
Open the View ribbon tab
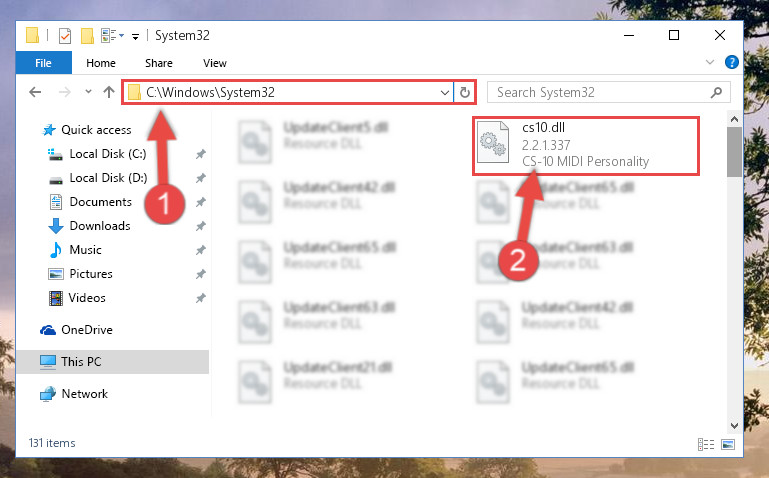click(215, 63)
